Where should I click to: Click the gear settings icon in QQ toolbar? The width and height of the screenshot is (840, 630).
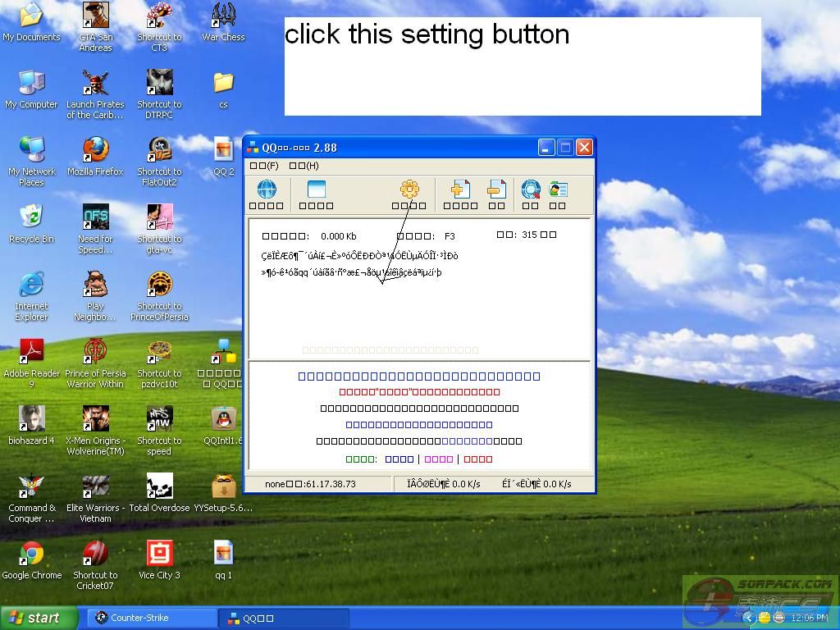(x=409, y=189)
